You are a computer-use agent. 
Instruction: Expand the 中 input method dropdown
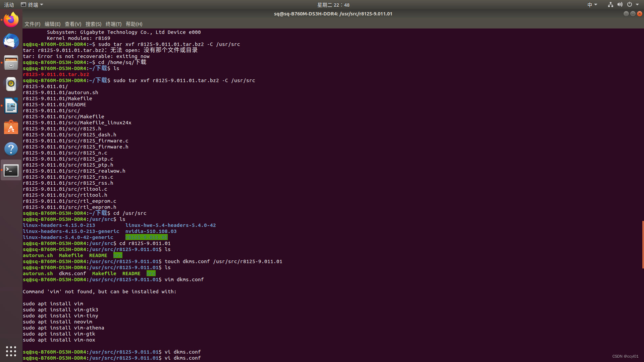pos(592,5)
